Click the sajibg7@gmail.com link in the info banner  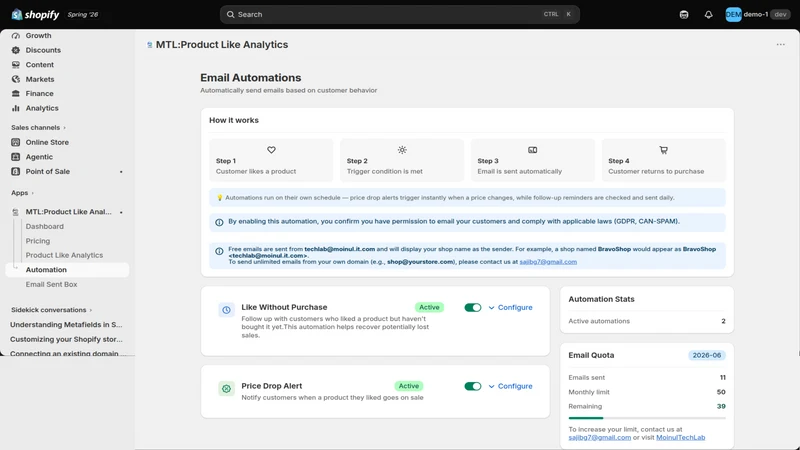coord(548,262)
